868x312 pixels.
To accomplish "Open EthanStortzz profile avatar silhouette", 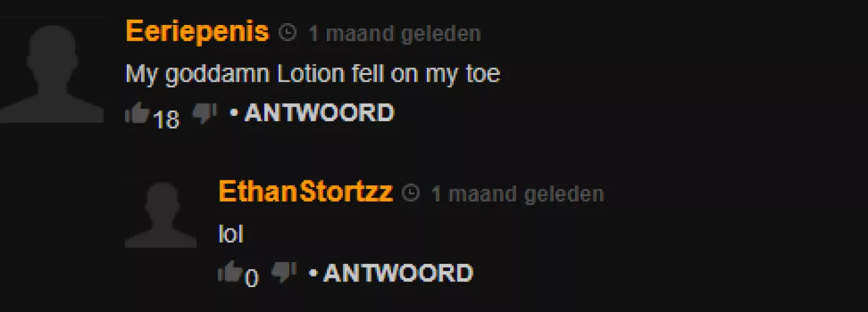I will [161, 213].
